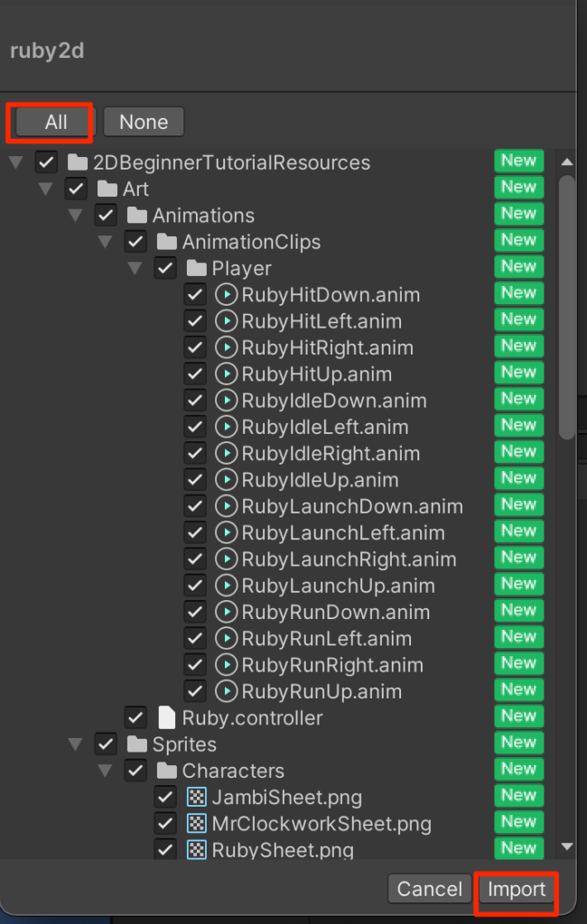587x924 pixels.
Task: Collapse the AnimationClips folder tree arrow
Action: pos(105,242)
